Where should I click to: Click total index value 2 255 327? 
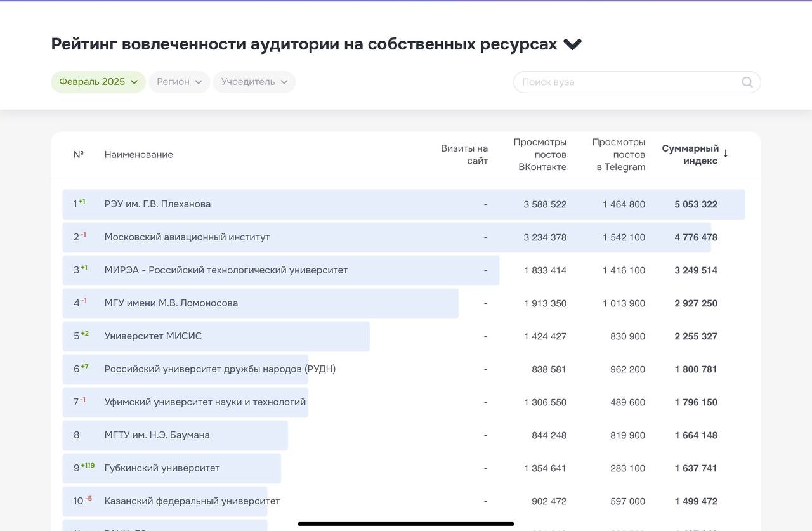pyautogui.click(x=696, y=336)
